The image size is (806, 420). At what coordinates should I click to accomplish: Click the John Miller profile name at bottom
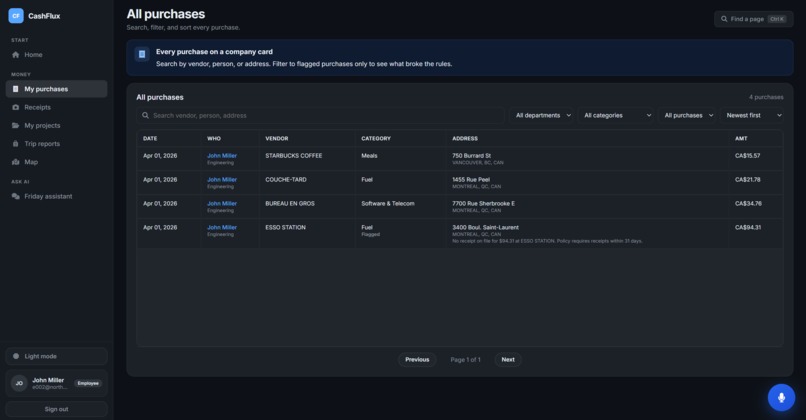tap(48, 380)
